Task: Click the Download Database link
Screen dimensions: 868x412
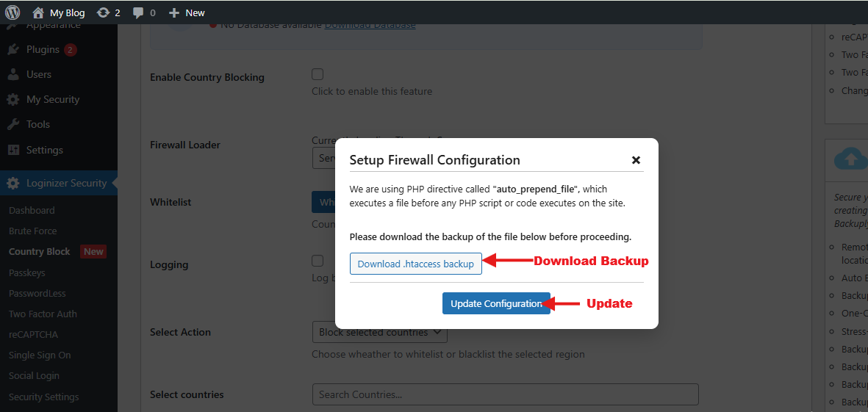Action: pos(370,25)
